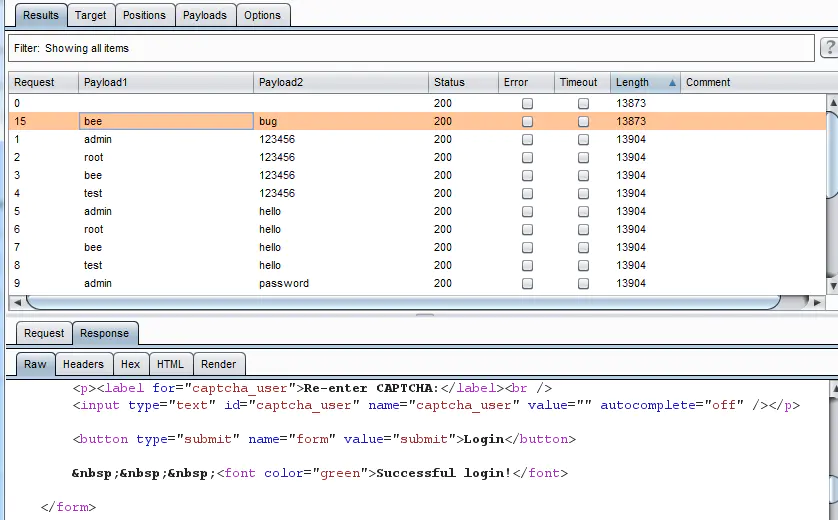Toggle Error checkbox for request 0

click(x=527, y=104)
